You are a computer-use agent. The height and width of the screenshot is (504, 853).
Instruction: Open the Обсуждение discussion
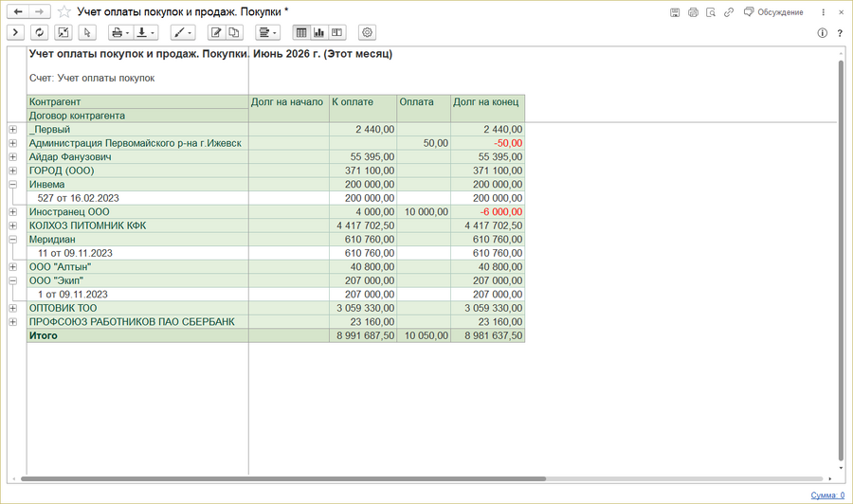click(x=773, y=12)
